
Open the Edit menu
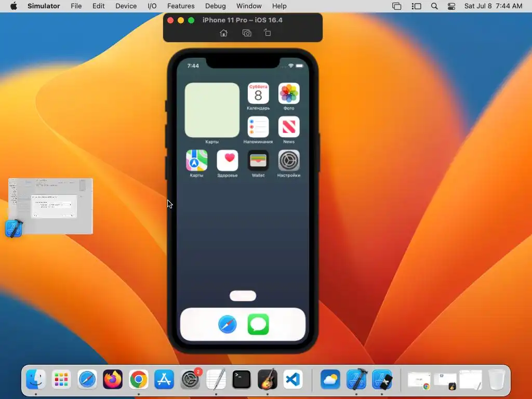tap(98, 6)
